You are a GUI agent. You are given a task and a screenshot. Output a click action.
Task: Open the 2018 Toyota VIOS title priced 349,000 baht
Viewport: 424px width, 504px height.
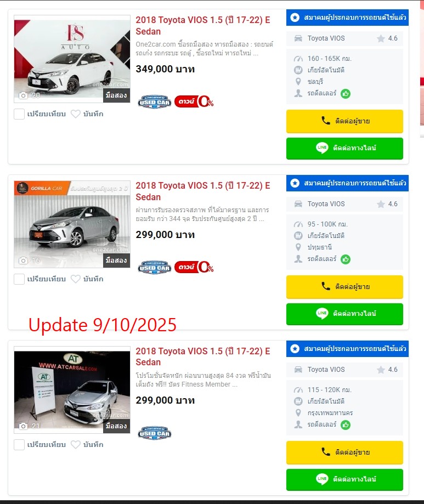(x=203, y=26)
